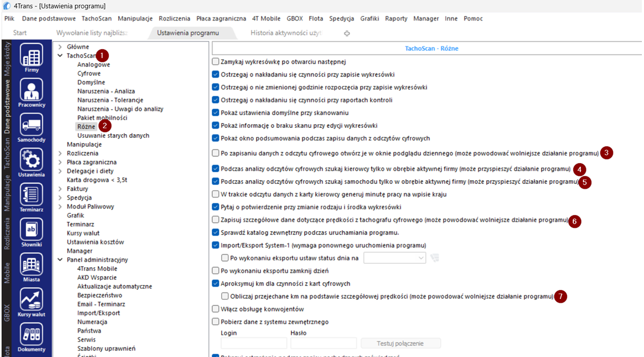Enable 'Zamykaj wykresówkę po otwarciu następnej' checkbox
The image size is (644, 357).
(215, 62)
